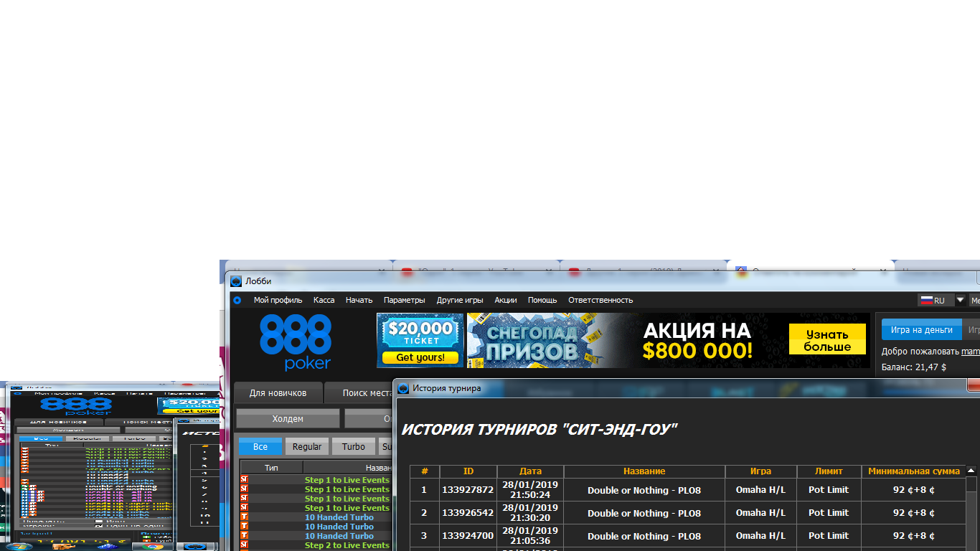Open the Другие игры menu
The image size is (980, 551).
click(460, 300)
